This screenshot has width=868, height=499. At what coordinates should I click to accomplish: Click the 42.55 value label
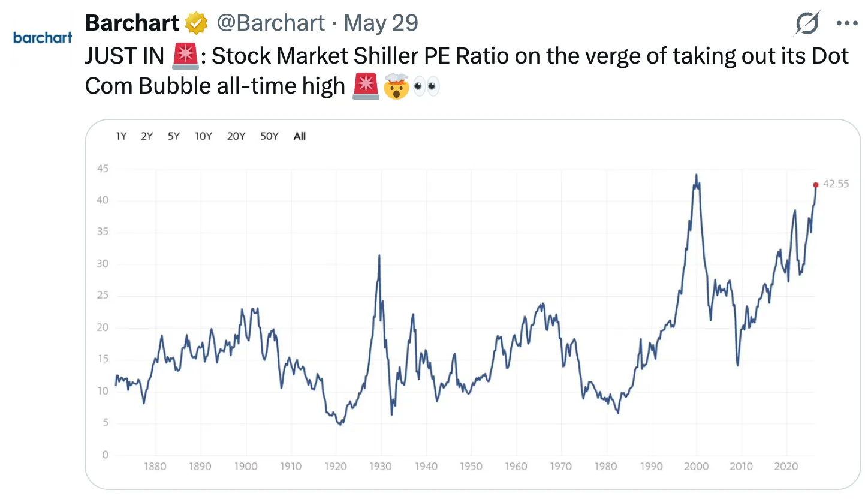coord(836,184)
